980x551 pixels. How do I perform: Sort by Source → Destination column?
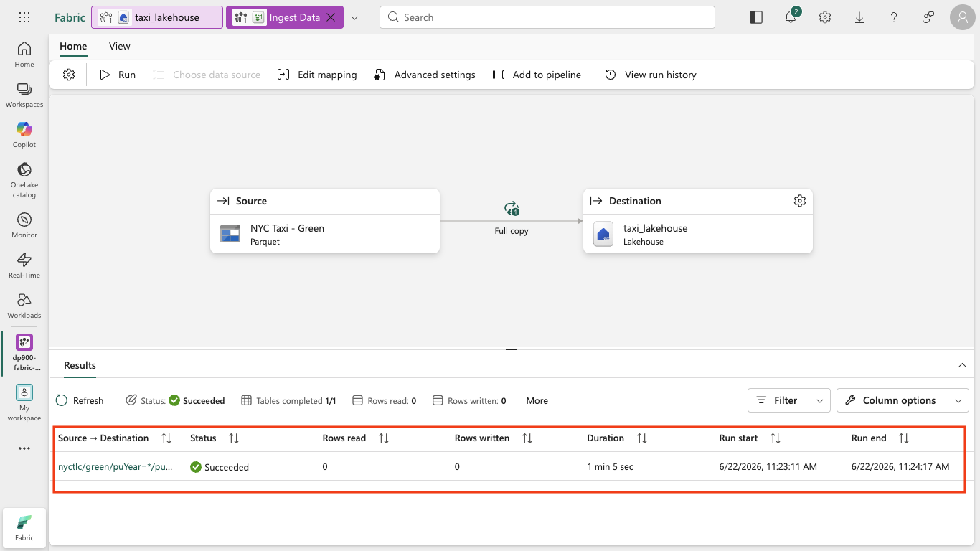pos(166,438)
